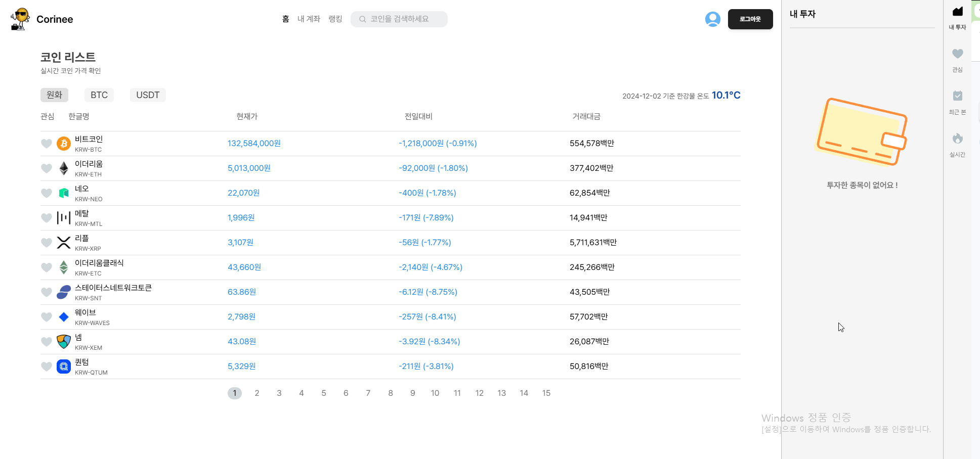Toggle favorite heart for 퀀텀
This screenshot has width=980, height=459.
point(47,366)
